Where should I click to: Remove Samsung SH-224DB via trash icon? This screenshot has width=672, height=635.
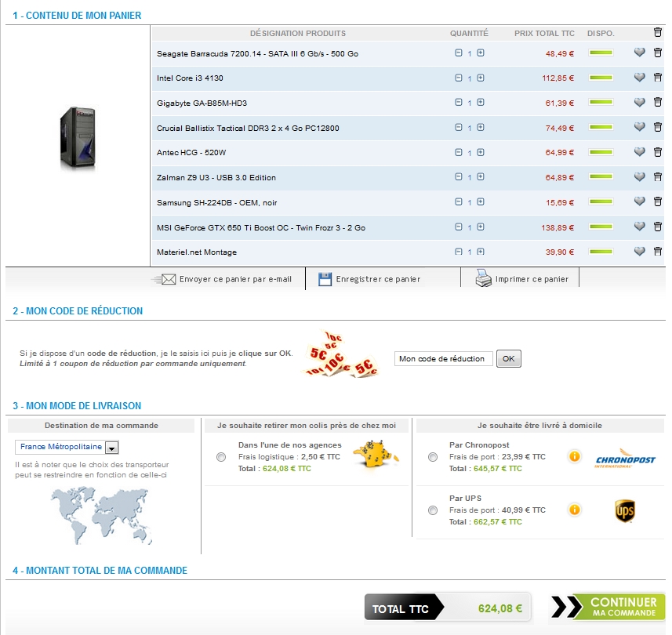(x=657, y=201)
